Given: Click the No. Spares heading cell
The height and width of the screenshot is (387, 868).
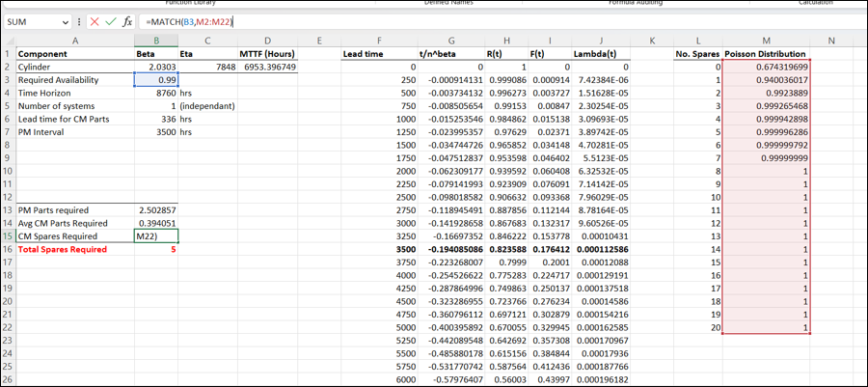Looking at the screenshot, I should 697,54.
